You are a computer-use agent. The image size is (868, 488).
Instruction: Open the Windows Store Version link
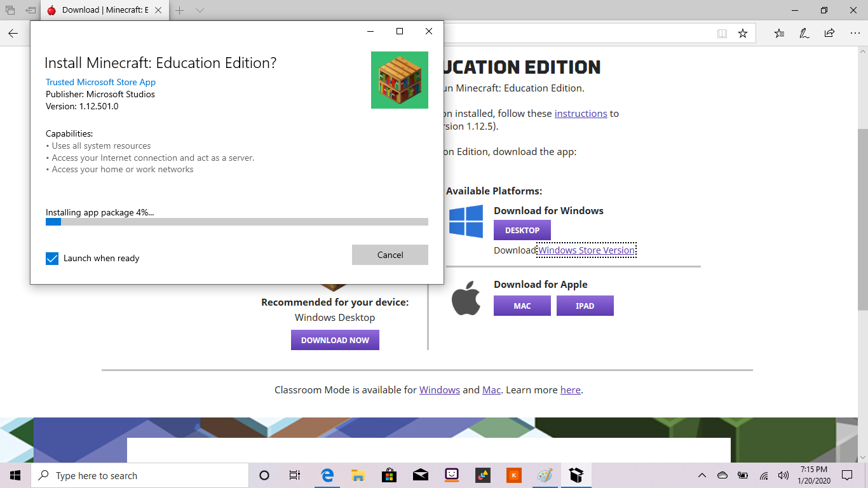pyautogui.click(x=587, y=250)
